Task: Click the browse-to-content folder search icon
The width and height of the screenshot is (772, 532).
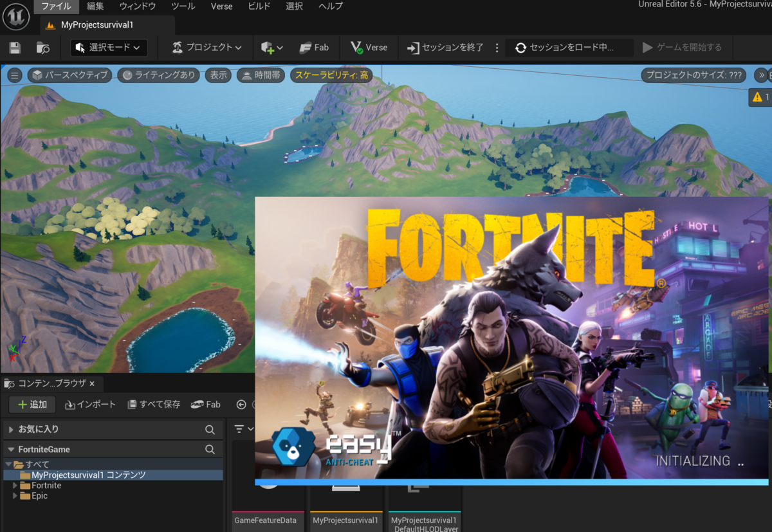Action: click(43, 48)
